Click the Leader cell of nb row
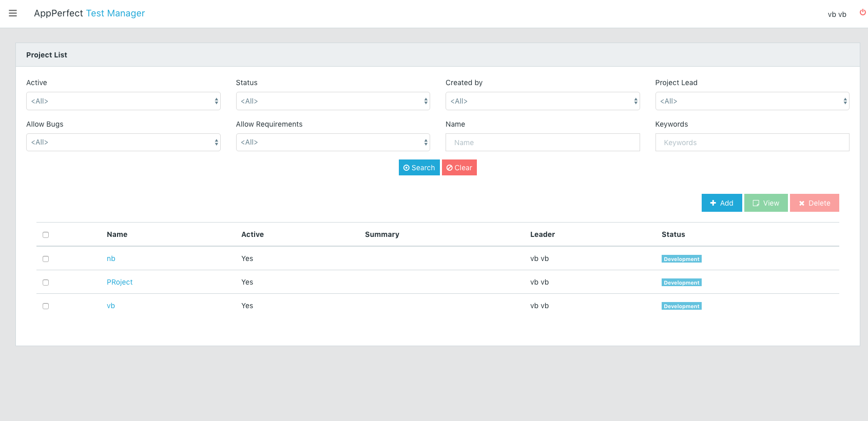868x421 pixels. click(539, 258)
